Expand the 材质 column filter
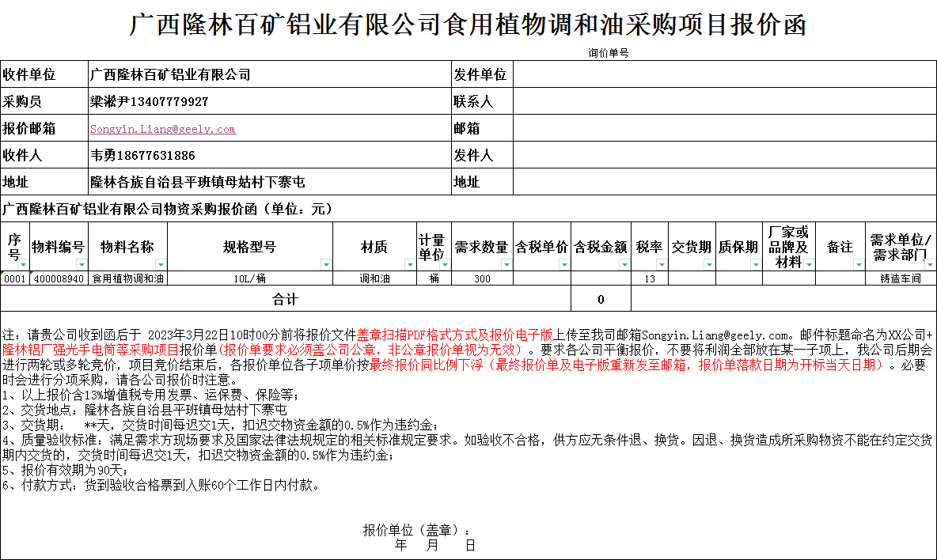 pos(409,264)
